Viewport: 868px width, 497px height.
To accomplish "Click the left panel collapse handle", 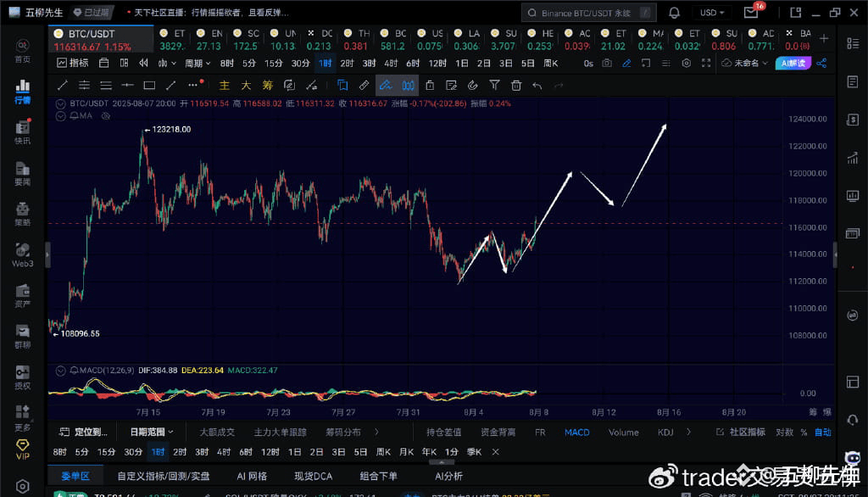I will tap(47, 255).
